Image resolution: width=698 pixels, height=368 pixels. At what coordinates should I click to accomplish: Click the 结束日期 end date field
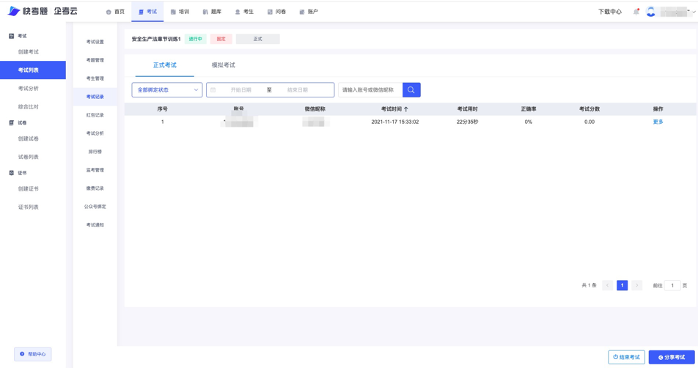point(297,90)
